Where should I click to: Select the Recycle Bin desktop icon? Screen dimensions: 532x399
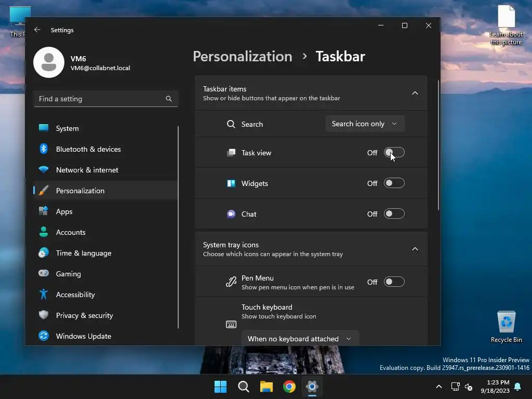(506, 327)
